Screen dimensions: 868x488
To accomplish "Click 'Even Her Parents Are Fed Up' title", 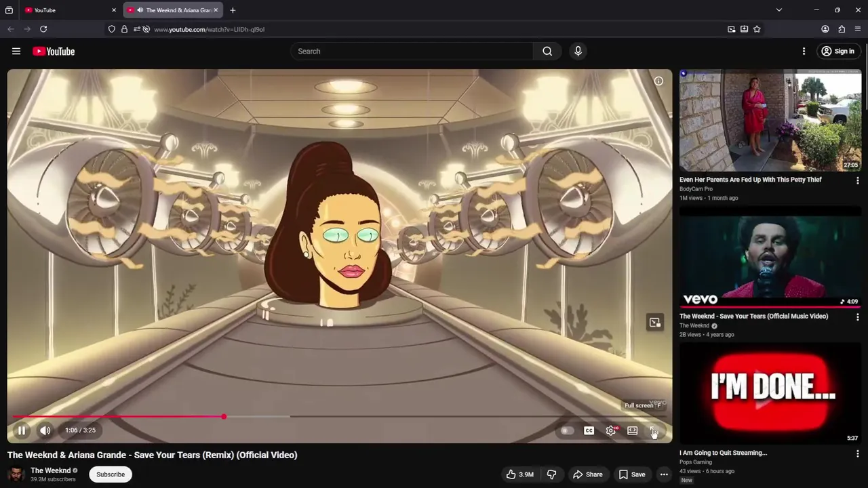I will click(x=750, y=180).
